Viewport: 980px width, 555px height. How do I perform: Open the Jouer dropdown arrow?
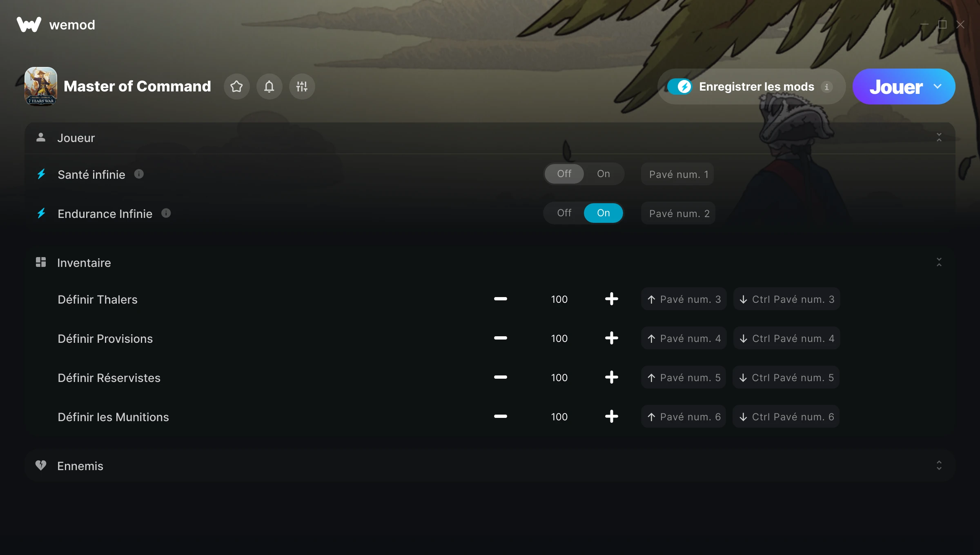pos(937,87)
